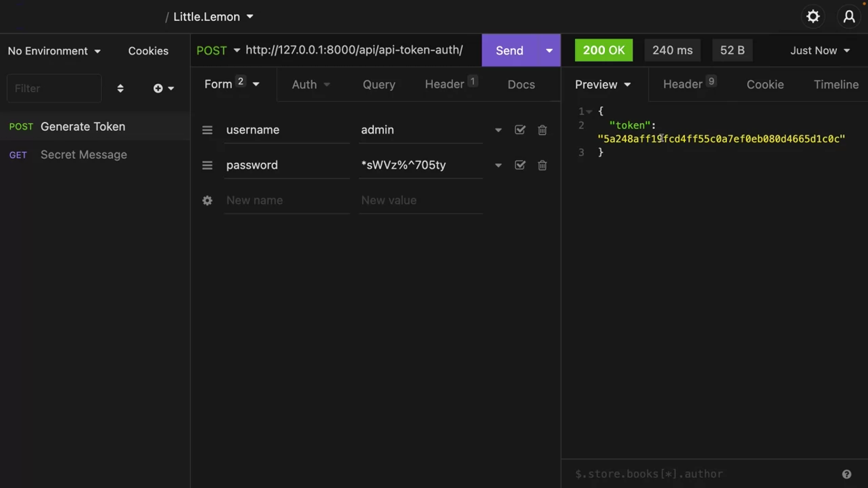Disable the password field checkbox

pyautogui.click(x=520, y=165)
